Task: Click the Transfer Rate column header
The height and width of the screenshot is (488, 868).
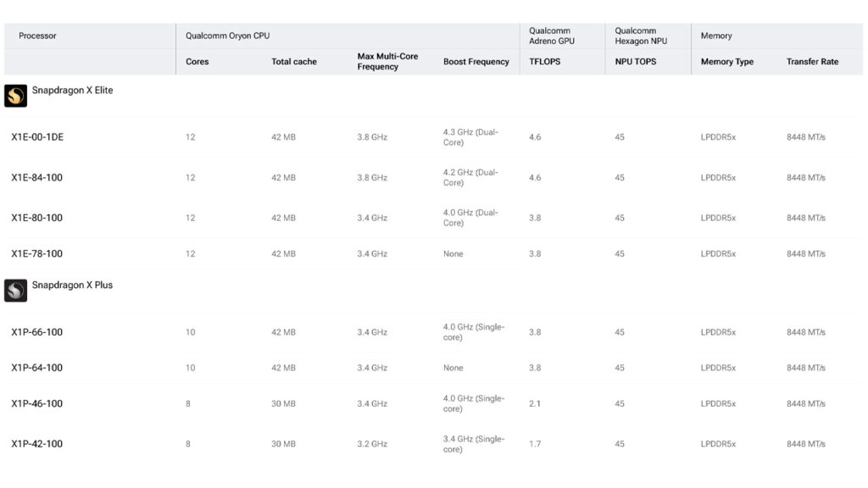Action: [812, 61]
